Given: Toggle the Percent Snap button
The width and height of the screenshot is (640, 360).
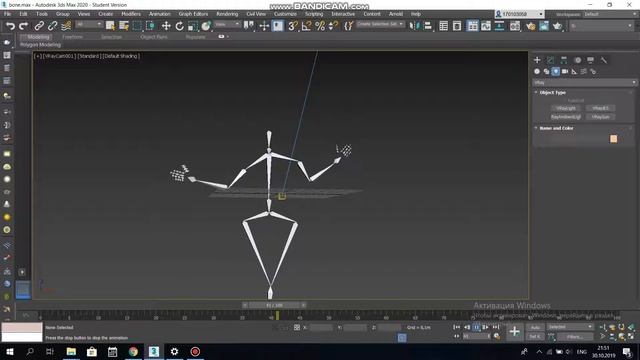Looking at the screenshot, I should click(320, 26).
